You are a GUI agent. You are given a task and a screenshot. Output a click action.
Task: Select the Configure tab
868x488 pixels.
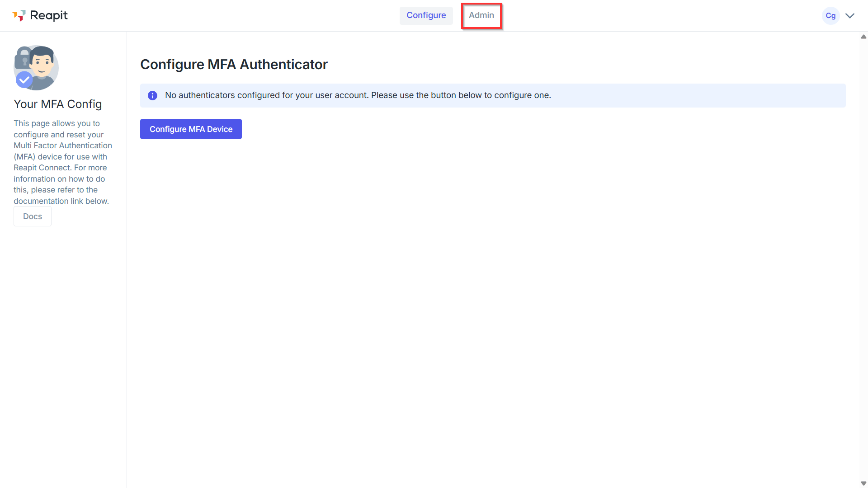[426, 15]
